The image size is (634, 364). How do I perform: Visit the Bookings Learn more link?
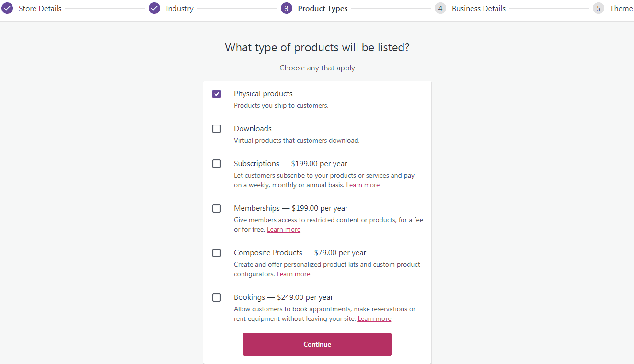[374, 319]
